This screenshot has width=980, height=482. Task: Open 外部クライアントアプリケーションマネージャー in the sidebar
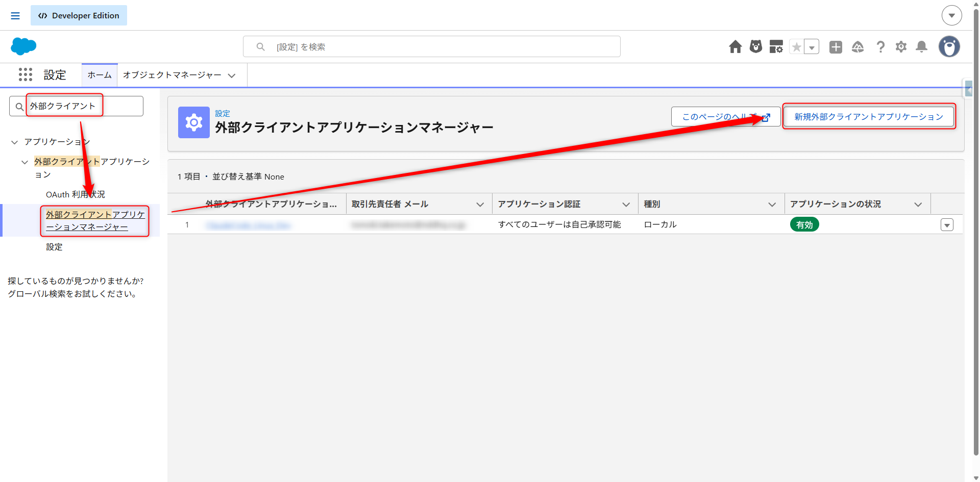point(95,220)
